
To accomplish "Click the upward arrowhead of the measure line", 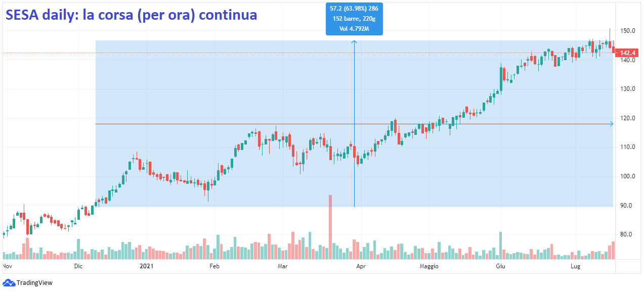I will point(354,42).
